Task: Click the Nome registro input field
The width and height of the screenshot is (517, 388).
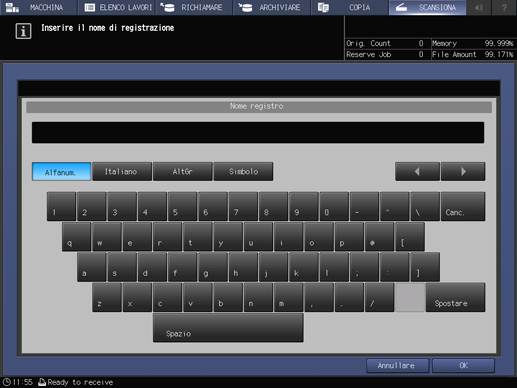Action: coord(258,133)
